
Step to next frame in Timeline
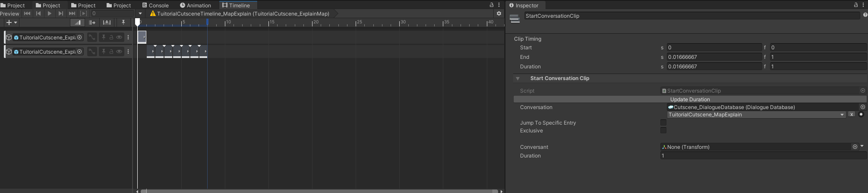61,13
